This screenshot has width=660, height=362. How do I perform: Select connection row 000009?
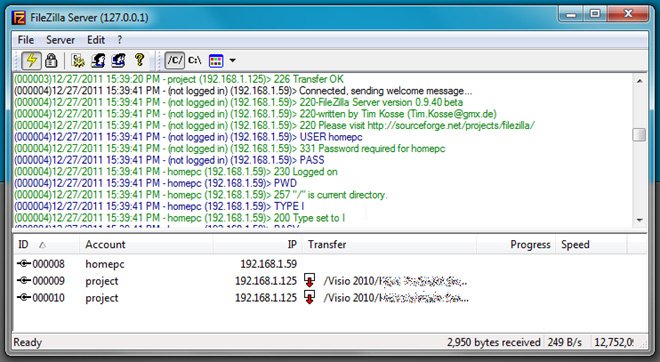coord(330,281)
